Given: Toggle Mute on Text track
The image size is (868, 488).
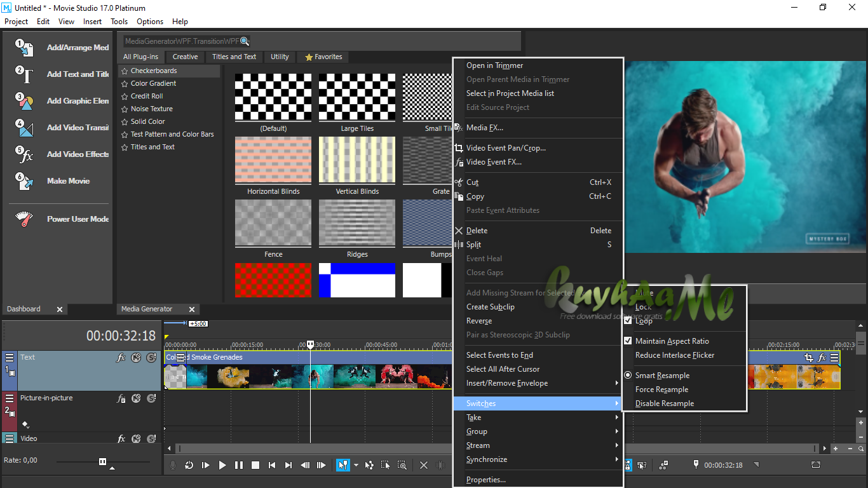Looking at the screenshot, I should point(136,358).
